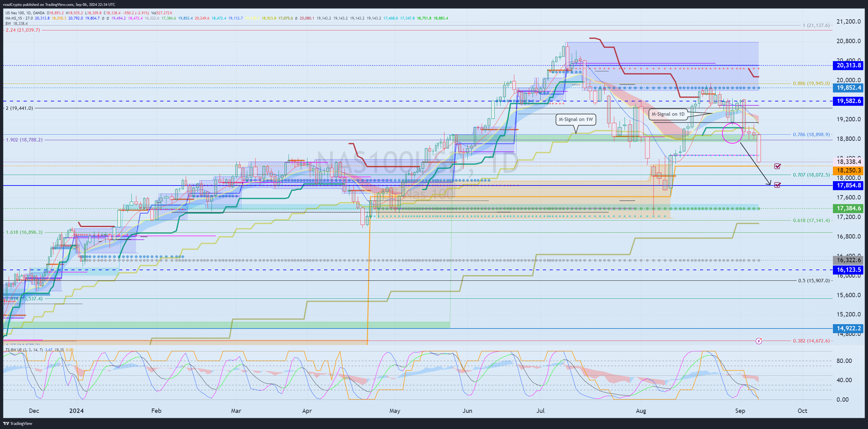868x429 pixels.
Task: Click the 'US Nas 100, 1D, OANDA' symbol title
Action: point(25,13)
